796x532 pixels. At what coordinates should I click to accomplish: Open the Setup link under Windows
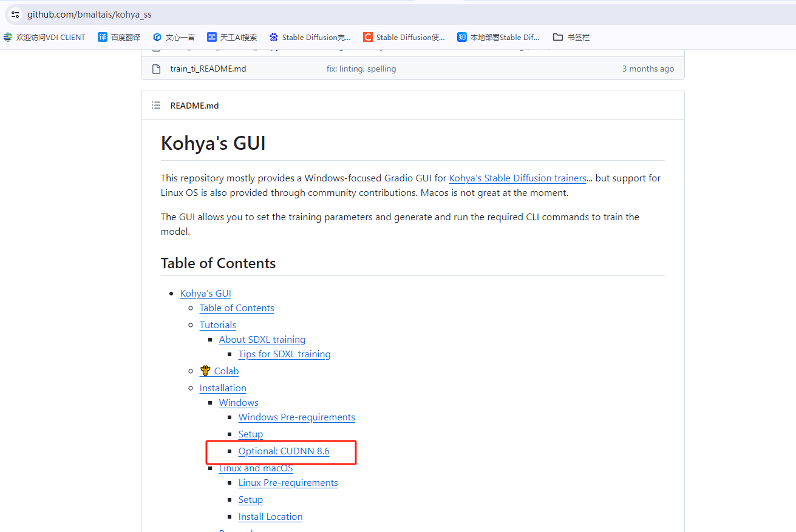pyautogui.click(x=250, y=434)
